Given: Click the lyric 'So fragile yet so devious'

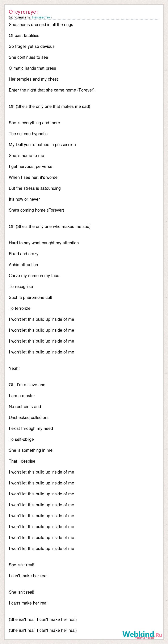Looking at the screenshot, I should coord(32,47).
